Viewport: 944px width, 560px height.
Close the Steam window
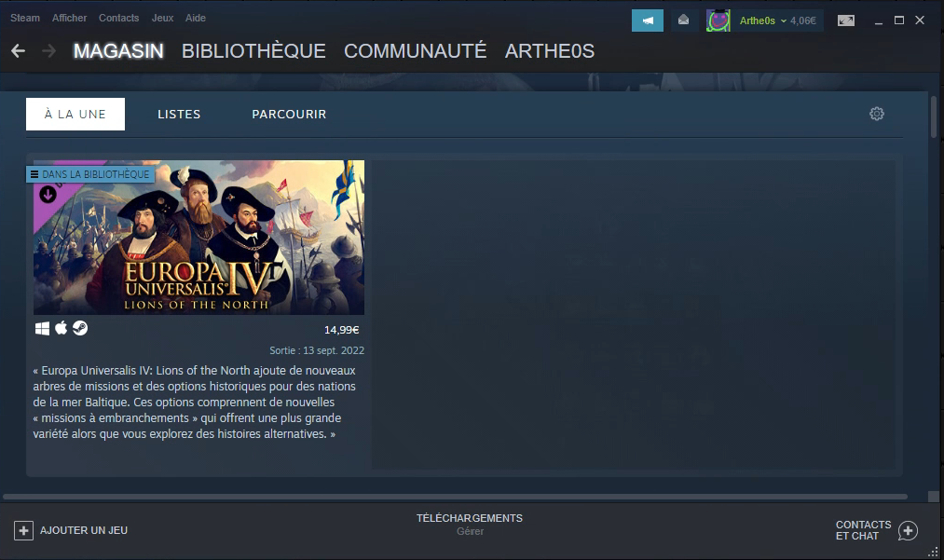pos(920,20)
